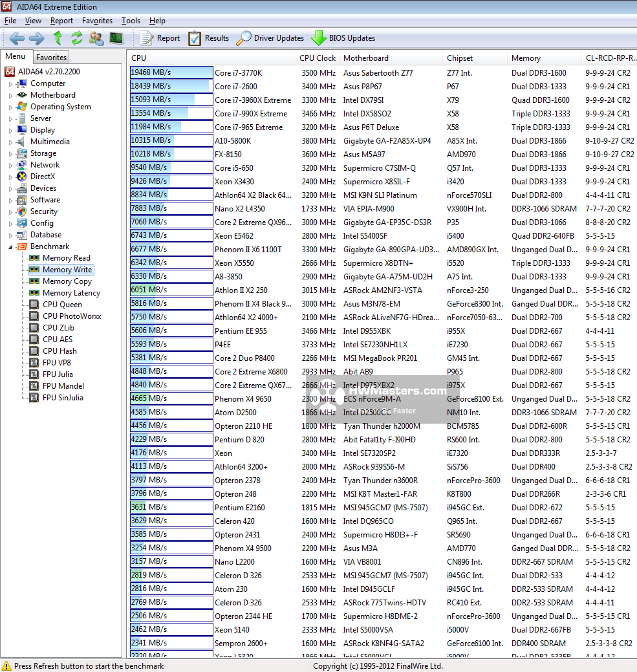Viewport: 637px width, 672px height.
Task: Switch to the Menu tab
Action: click(x=16, y=56)
